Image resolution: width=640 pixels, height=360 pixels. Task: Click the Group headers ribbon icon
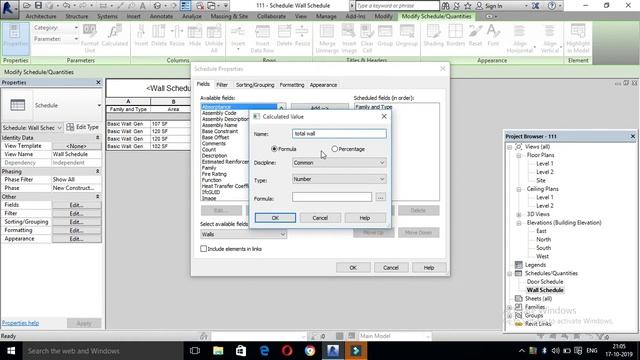(385, 35)
